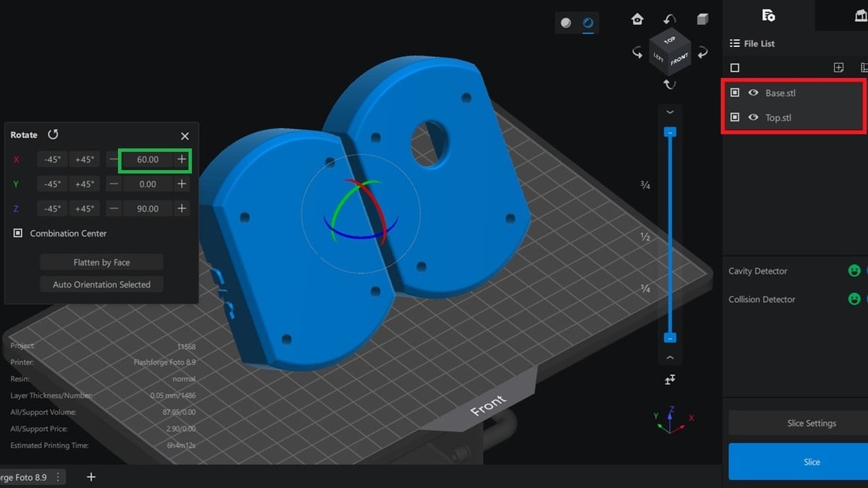868x488 pixels.
Task: Toggle the Combination Center checkbox
Action: pos(18,234)
